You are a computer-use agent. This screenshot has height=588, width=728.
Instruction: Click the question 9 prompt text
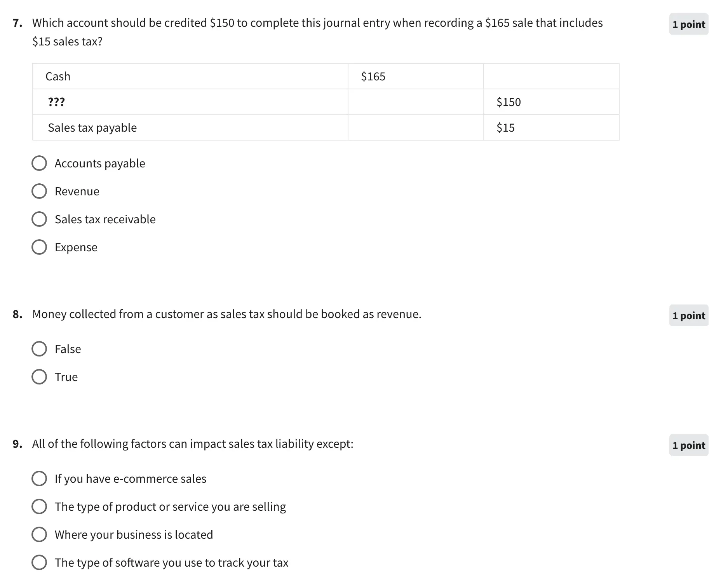click(193, 444)
